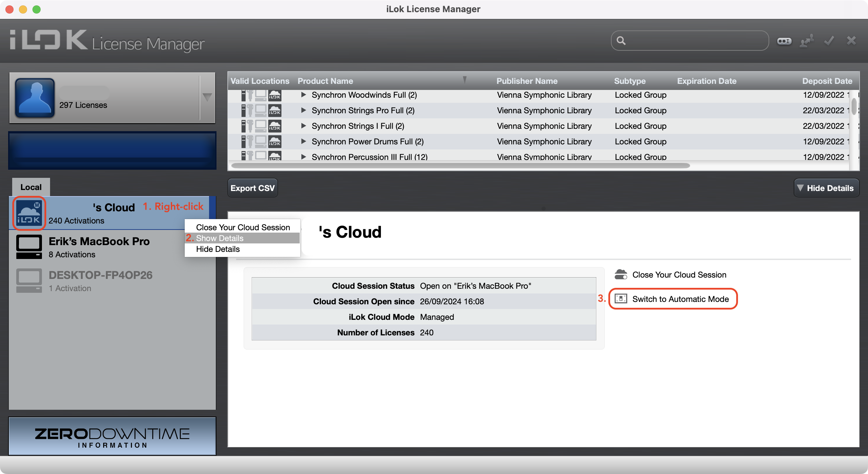Screen dimensions: 868x474
Task: Switch to the Local tab
Action: pyautogui.click(x=31, y=187)
